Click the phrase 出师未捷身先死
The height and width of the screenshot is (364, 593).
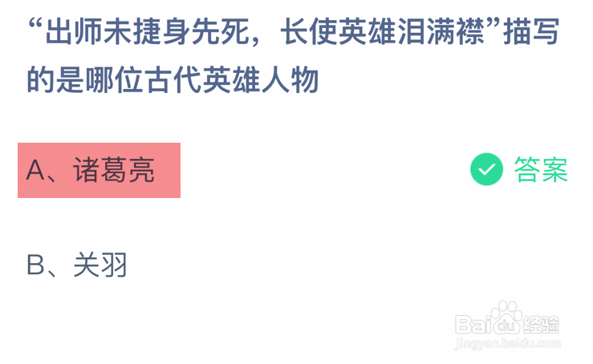click(x=147, y=34)
